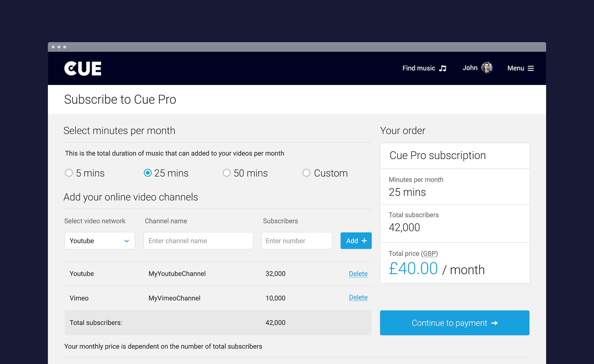
Task: Select the Custom minutes option
Action: pyautogui.click(x=306, y=173)
